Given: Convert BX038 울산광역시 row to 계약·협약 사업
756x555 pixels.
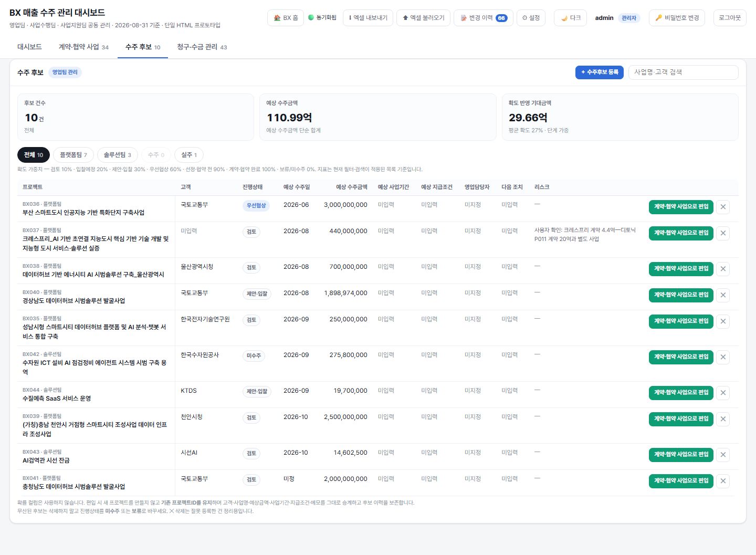Looking at the screenshot, I should click(x=681, y=269).
